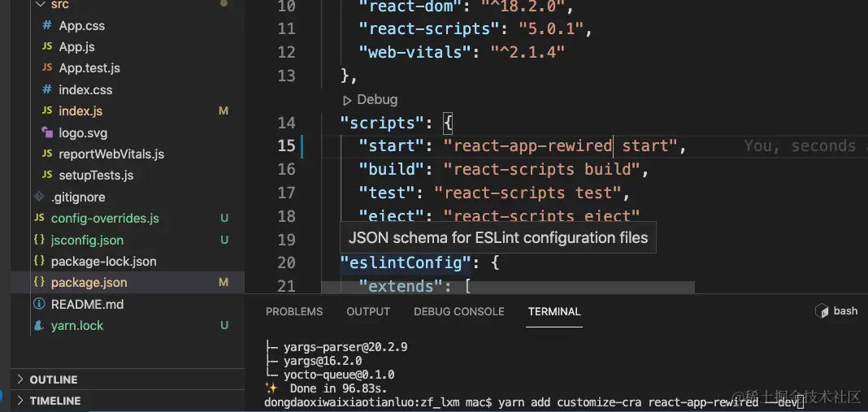The height and width of the screenshot is (412, 868).
Task: Click the JS icon beside index.js
Action: 48,111
